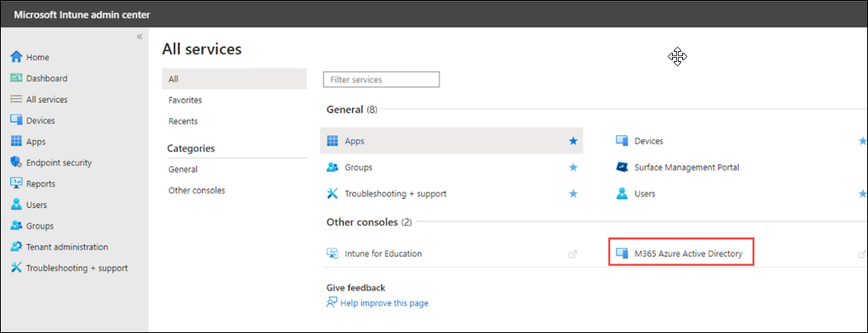868x333 pixels.
Task: Click the Troubleshooting + support icon under General
Action: [x=332, y=194]
